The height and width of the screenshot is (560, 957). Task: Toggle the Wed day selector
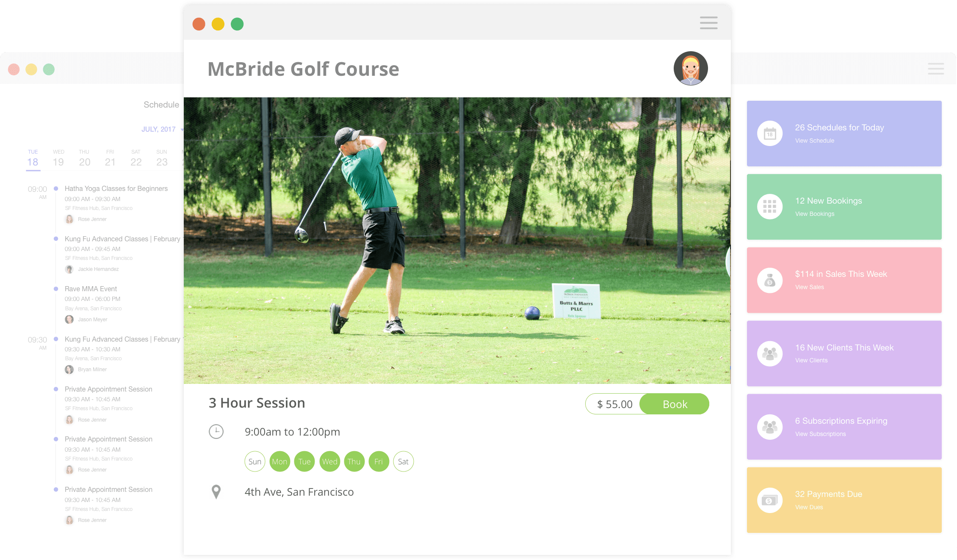tap(329, 461)
